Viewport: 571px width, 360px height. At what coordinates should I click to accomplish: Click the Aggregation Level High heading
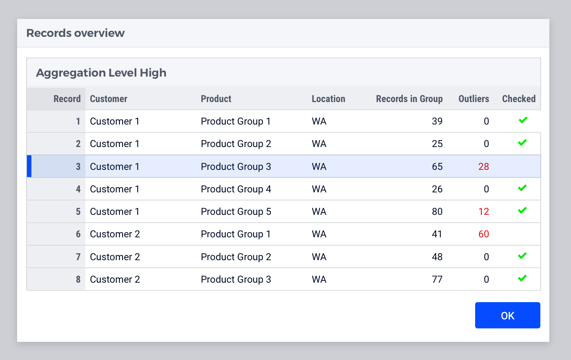(x=101, y=73)
